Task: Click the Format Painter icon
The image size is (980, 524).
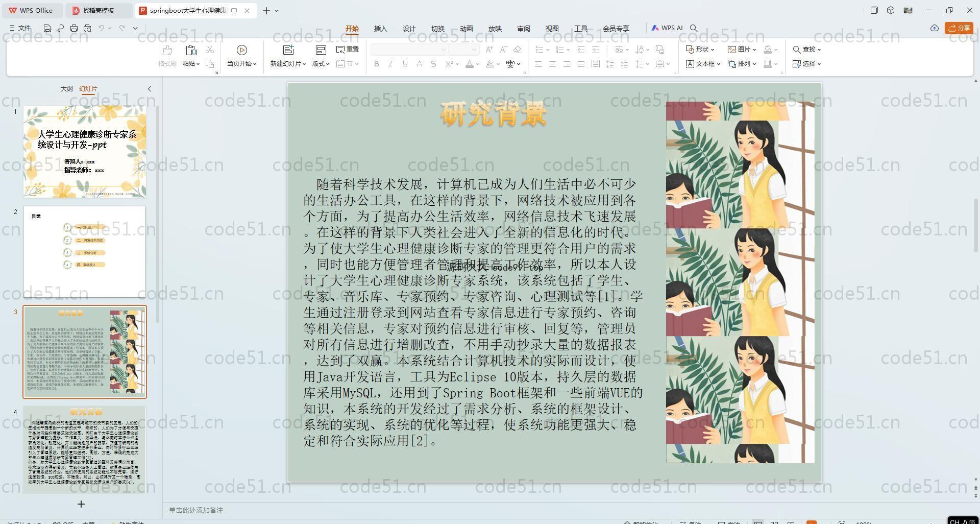Action: (167, 50)
